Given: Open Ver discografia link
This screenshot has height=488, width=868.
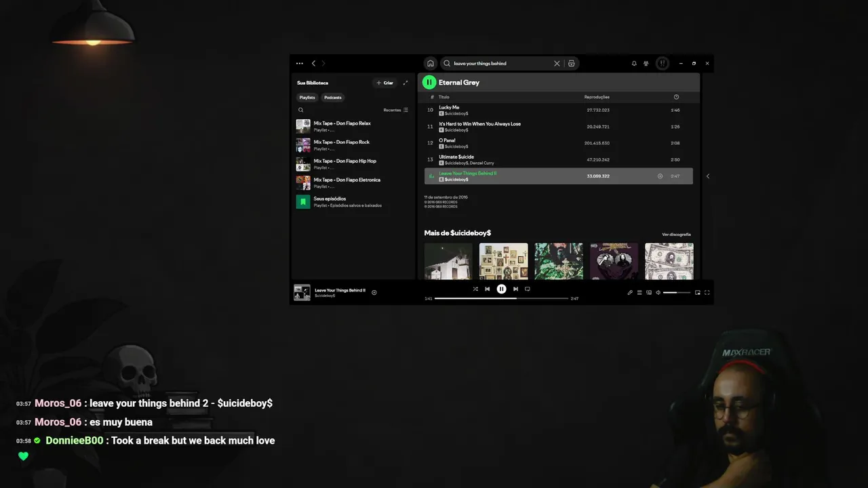Looking at the screenshot, I should (x=676, y=235).
